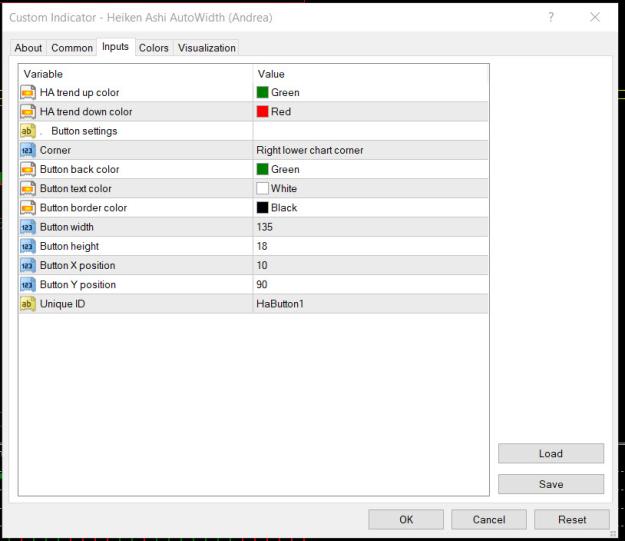Viewport: 625px width, 541px height.
Task: Click the Black value text
Action: pyautogui.click(x=284, y=208)
